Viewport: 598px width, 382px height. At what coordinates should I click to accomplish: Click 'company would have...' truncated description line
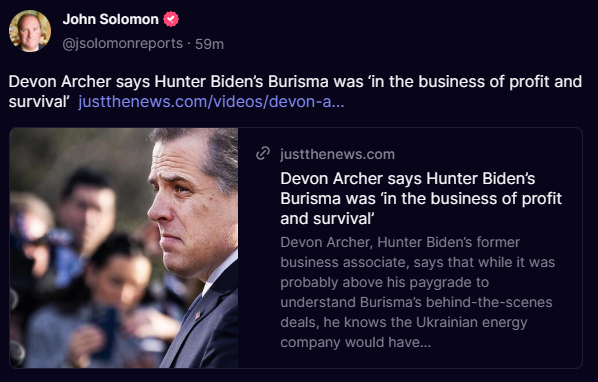(x=355, y=342)
